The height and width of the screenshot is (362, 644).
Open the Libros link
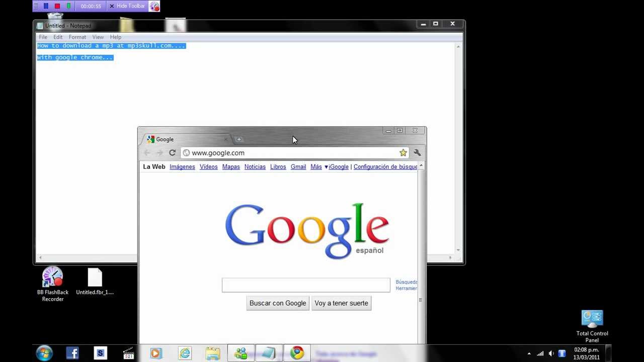(278, 167)
